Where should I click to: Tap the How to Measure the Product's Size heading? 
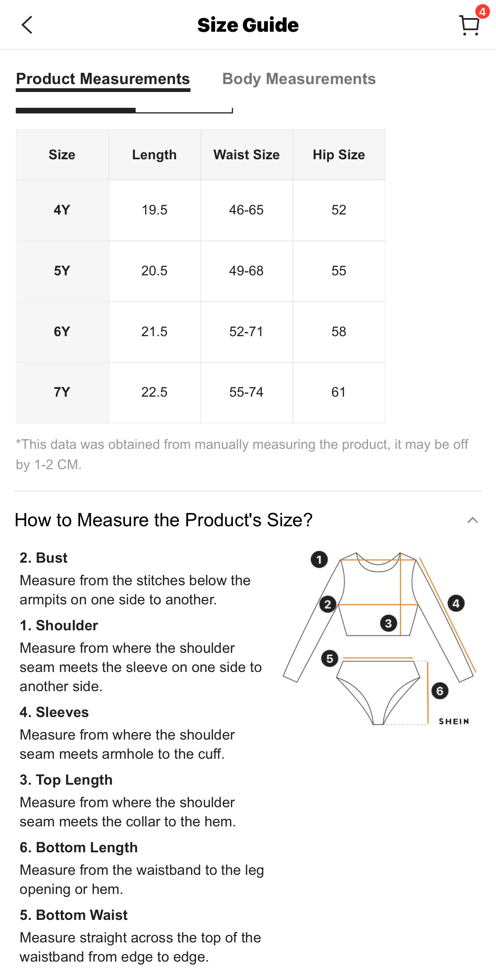coord(164,520)
